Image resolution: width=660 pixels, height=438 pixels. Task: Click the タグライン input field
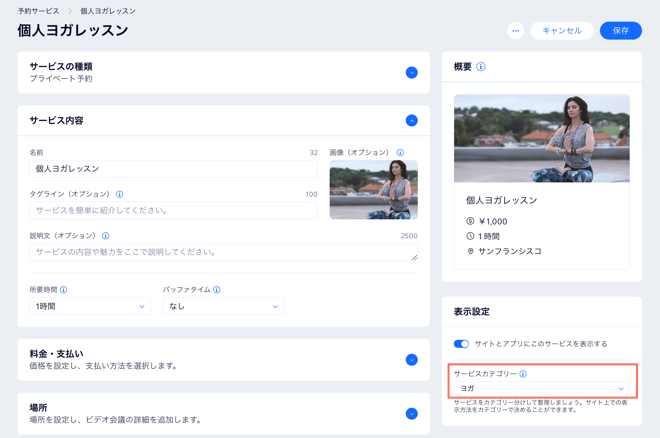point(173,210)
